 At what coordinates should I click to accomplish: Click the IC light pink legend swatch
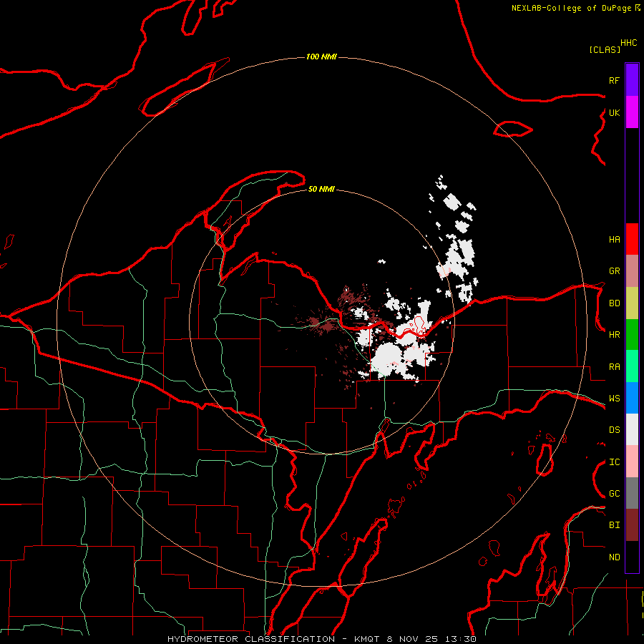(632, 462)
